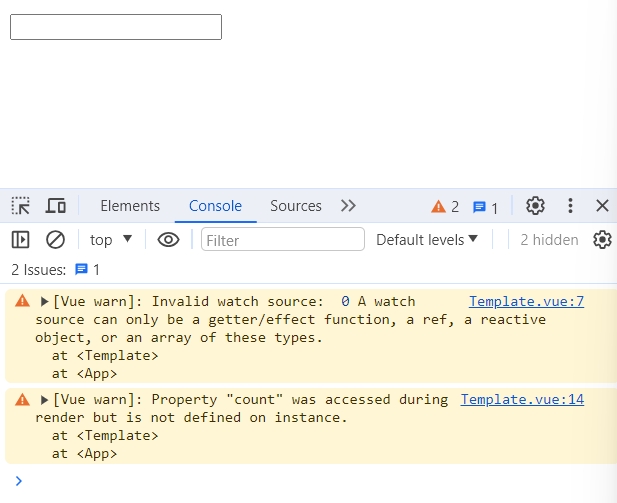Click the 2 Issues label
617x503 pixels.
pyautogui.click(x=39, y=270)
